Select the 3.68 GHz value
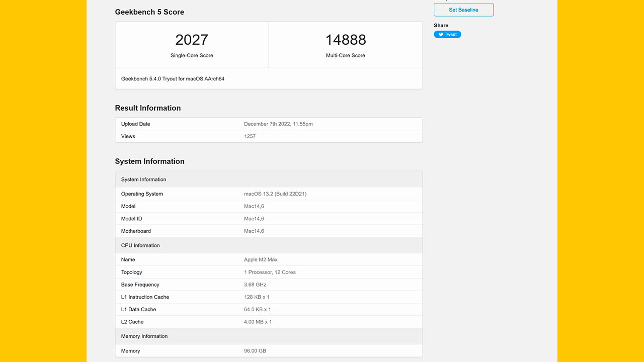Image resolution: width=644 pixels, height=362 pixels. pyautogui.click(x=255, y=285)
